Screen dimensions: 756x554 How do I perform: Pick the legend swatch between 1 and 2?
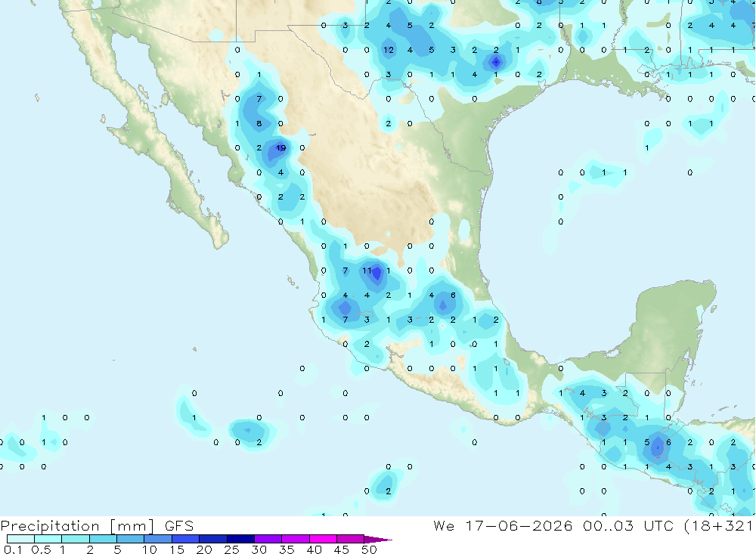[75, 539]
